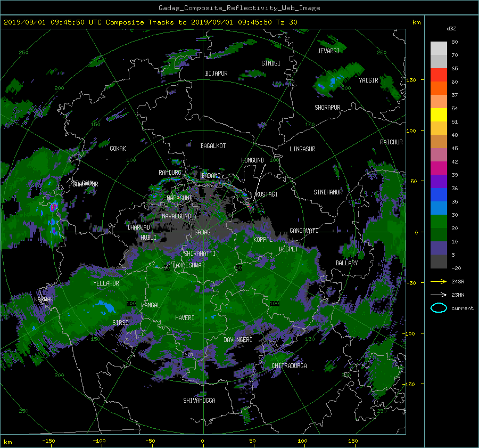The image size is (479, 448).
Task: Pick the bright green 20-30 dBZ swatch
Action: pyautogui.click(x=439, y=221)
